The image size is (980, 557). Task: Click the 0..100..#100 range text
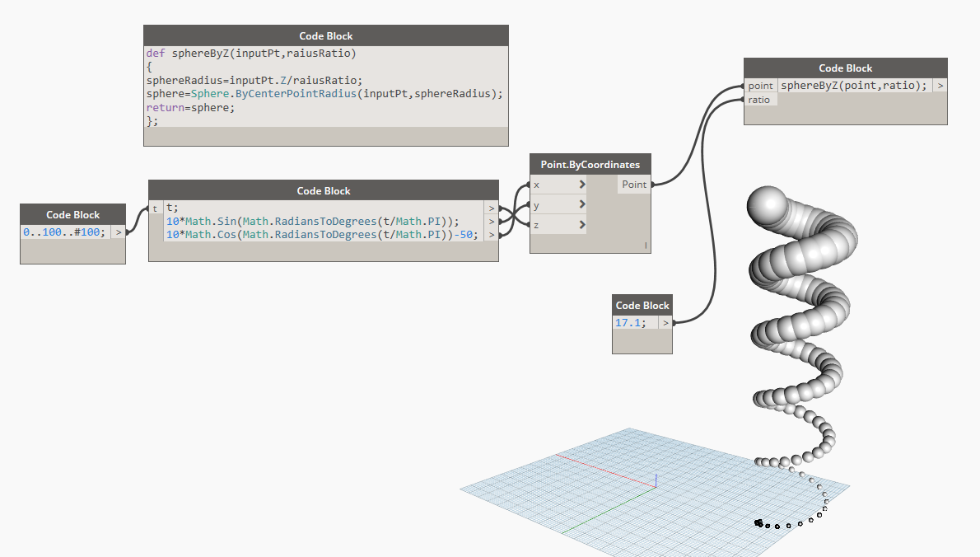[63, 232]
